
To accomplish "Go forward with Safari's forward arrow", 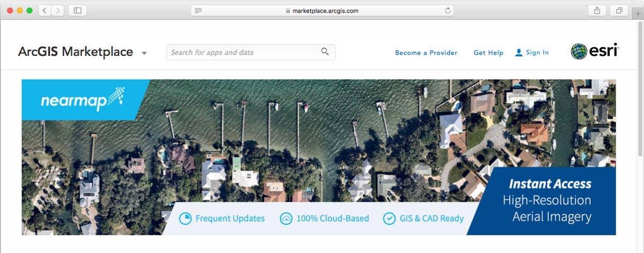I will (58, 11).
